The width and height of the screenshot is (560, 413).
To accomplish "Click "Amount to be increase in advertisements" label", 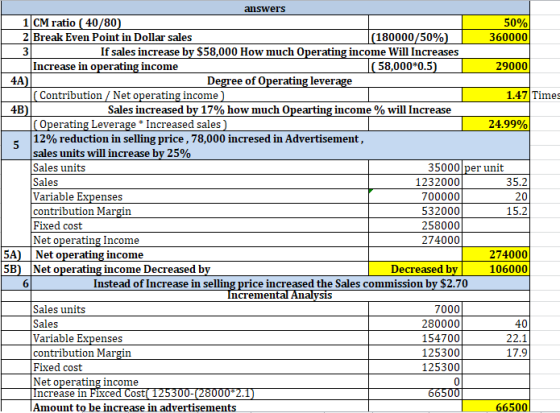I will (x=200, y=407).
